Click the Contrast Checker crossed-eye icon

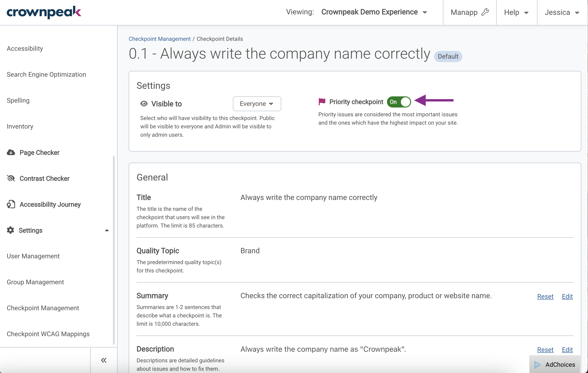pos(11,178)
